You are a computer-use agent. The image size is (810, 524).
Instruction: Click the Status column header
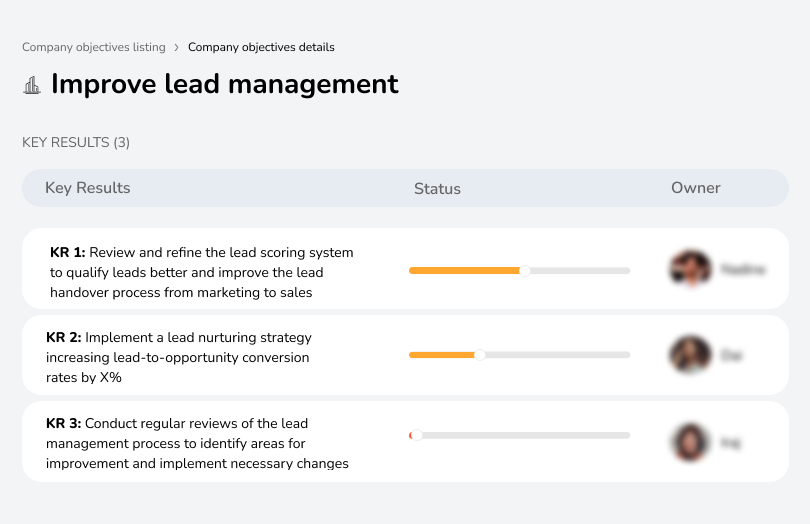437,189
